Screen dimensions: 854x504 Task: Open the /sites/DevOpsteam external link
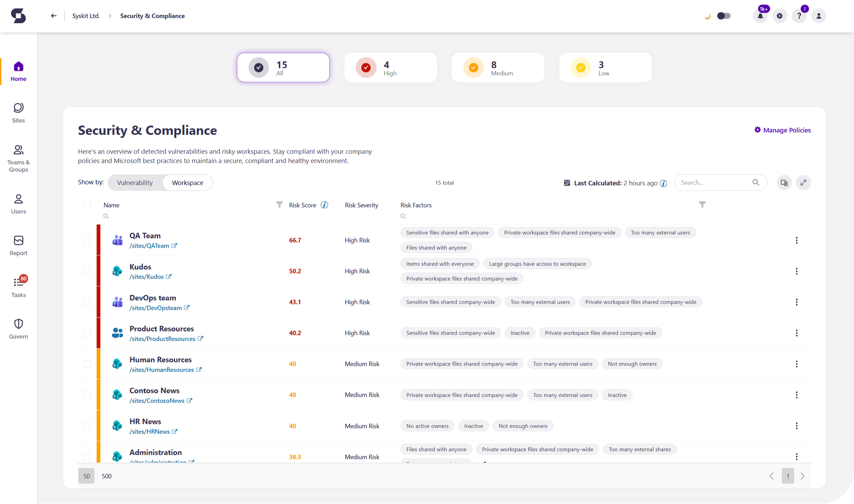coord(187,308)
